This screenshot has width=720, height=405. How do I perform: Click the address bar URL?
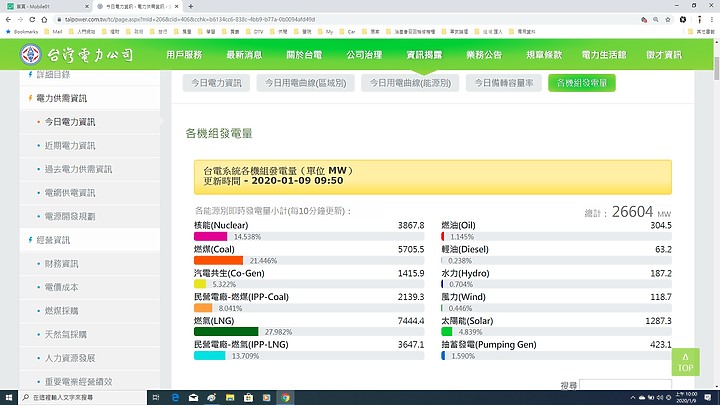click(x=190, y=19)
